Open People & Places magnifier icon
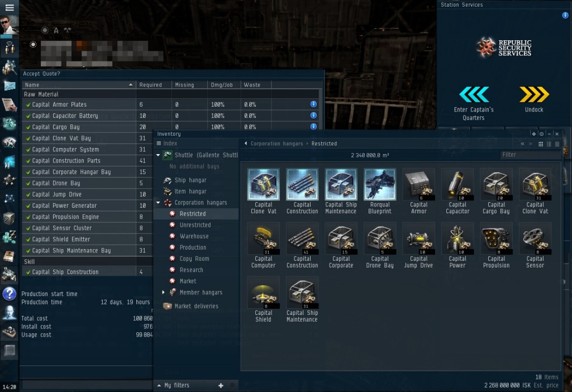 (x=9, y=68)
